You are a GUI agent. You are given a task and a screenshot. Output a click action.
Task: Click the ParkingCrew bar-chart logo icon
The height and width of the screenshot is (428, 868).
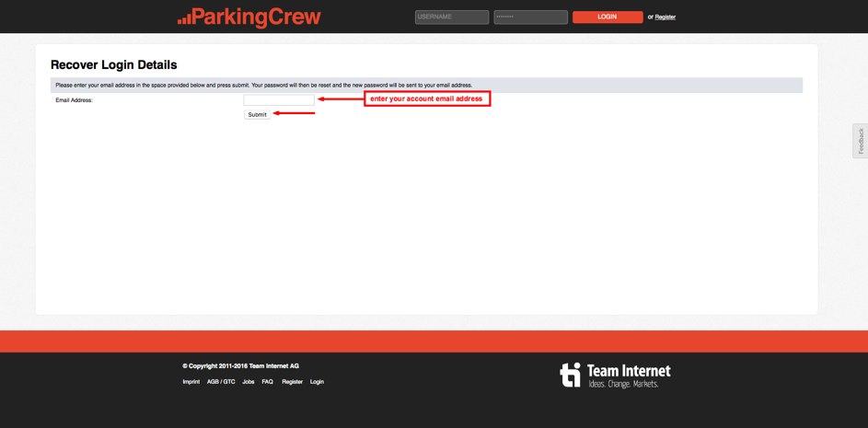[x=184, y=18]
